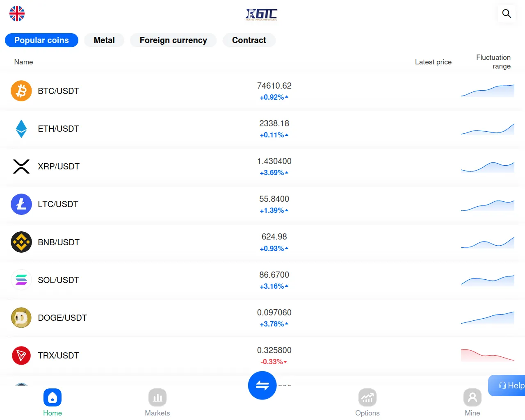Click the BNB price 624.98

coord(274,237)
